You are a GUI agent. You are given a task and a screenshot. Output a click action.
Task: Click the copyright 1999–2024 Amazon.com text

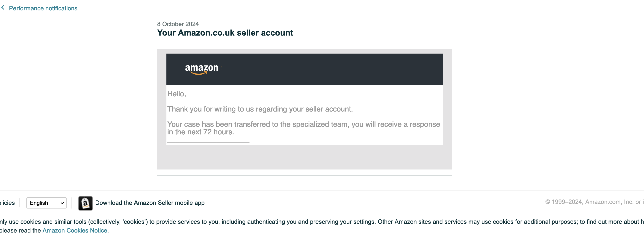pos(594,202)
